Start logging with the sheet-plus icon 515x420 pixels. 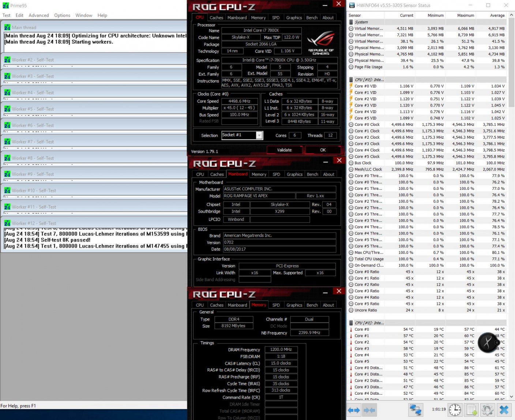point(471,410)
